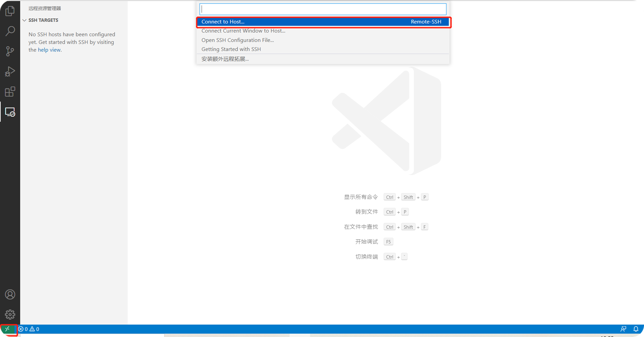Screen dimensions: 644x337
Task: Collapse the SSH TARGETS section
Action: [25, 20]
